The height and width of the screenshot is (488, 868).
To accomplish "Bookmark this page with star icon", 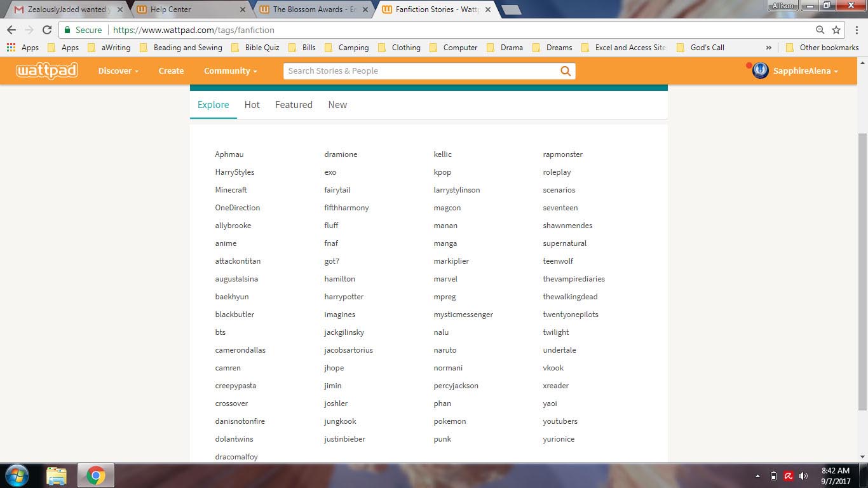I will 836,30.
